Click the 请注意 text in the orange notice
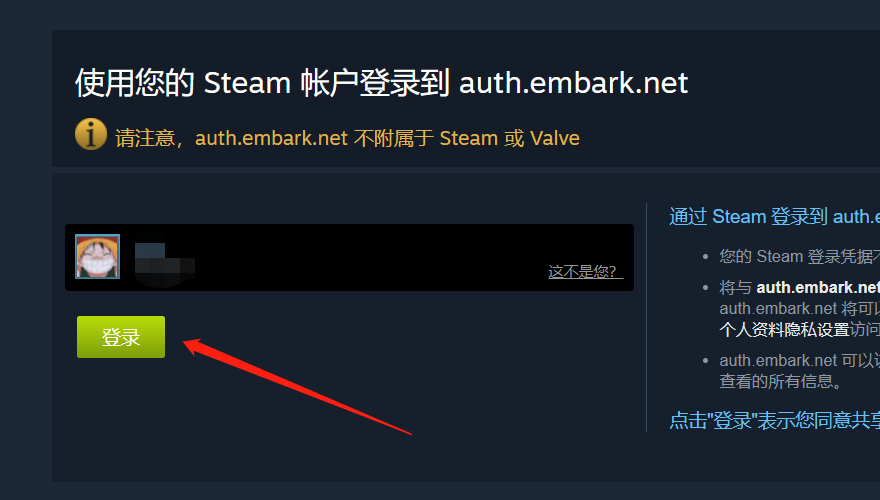Viewport: 880px width, 500px height. coord(145,138)
